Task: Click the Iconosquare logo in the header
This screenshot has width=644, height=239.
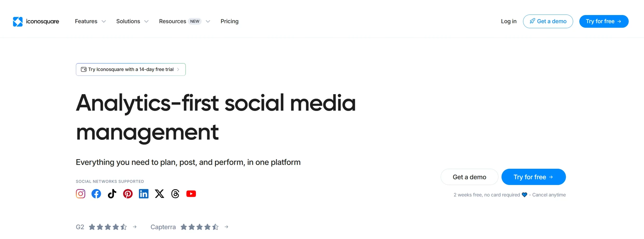Action: (35, 21)
